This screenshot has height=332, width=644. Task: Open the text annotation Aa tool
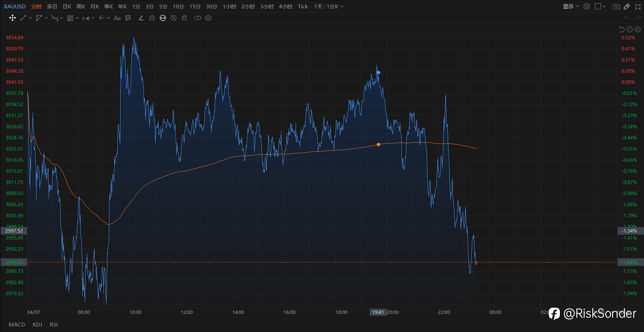[117, 18]
